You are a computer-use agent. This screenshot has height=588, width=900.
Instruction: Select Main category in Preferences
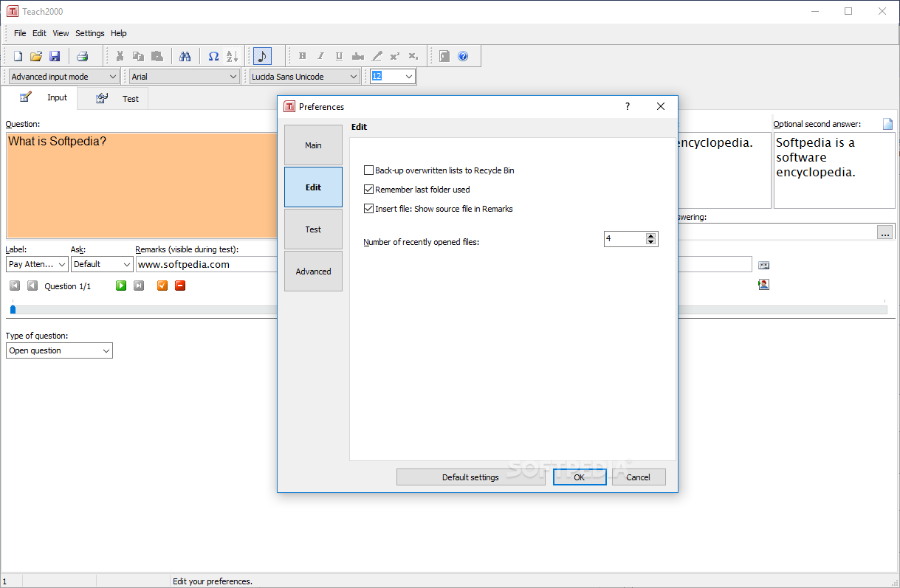pyautogui.click(x=313, y=145)
